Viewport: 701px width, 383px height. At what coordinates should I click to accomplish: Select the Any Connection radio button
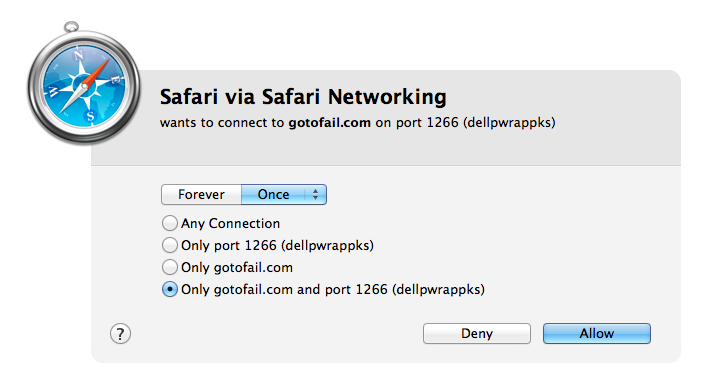click(169, 223)
